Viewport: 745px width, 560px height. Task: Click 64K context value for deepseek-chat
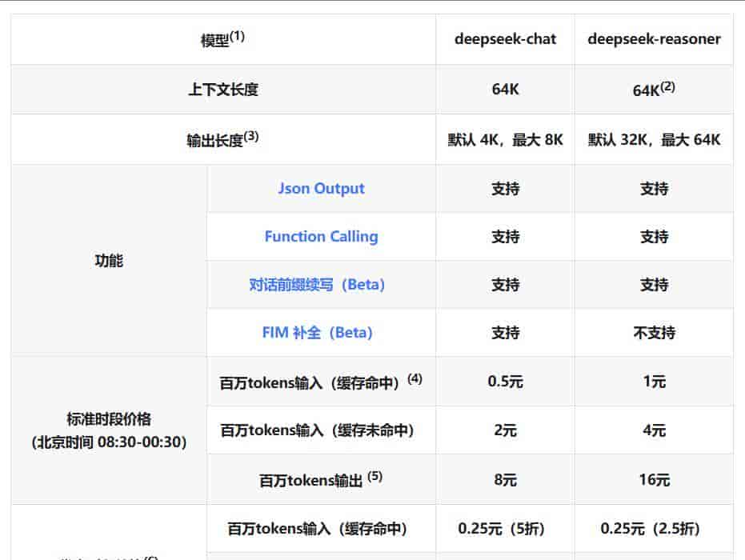click(x=505, y=90)
